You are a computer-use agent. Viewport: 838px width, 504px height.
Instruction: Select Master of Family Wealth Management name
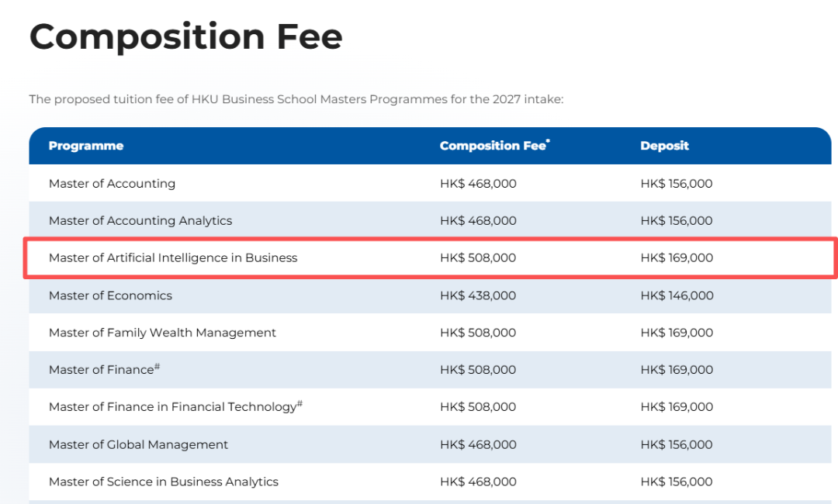162,333
